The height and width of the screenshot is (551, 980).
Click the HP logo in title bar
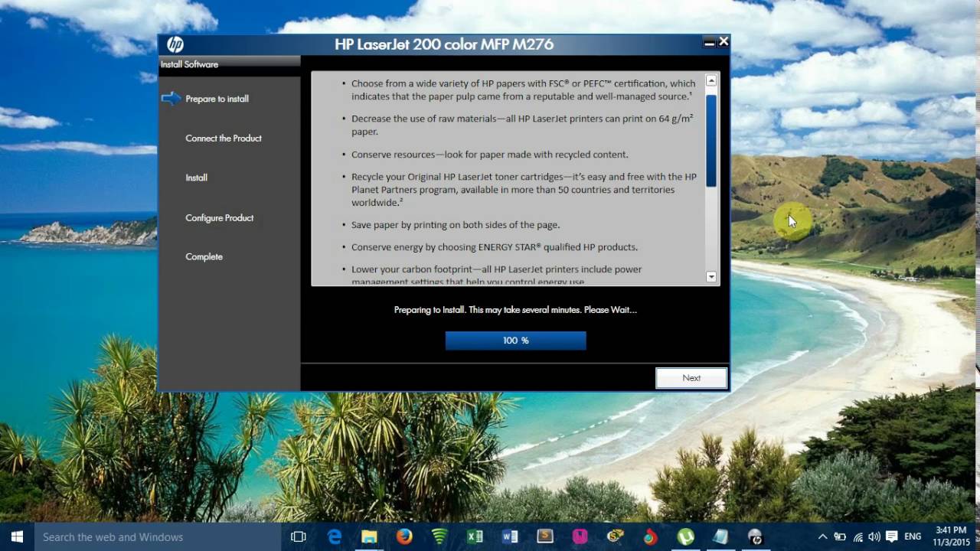click(175, 44)
